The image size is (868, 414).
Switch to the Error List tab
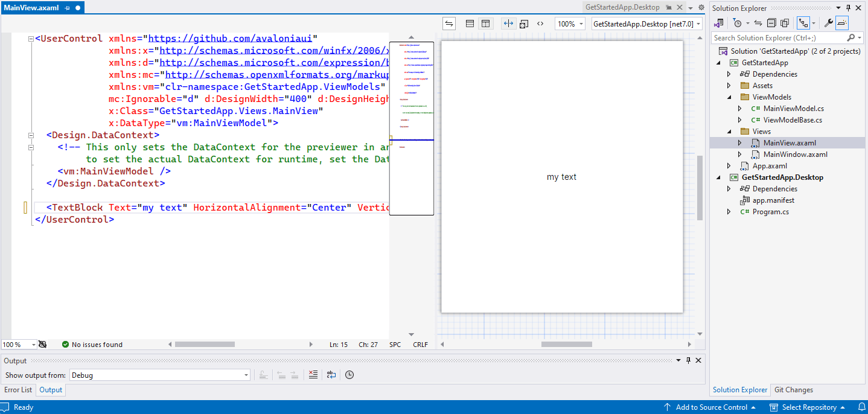(x=18, y=390)
